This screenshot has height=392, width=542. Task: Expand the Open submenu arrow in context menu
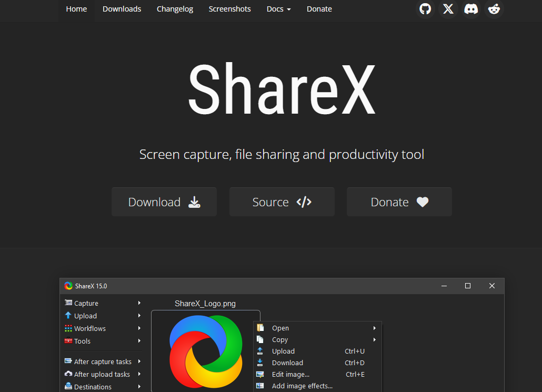coord(374,328)
